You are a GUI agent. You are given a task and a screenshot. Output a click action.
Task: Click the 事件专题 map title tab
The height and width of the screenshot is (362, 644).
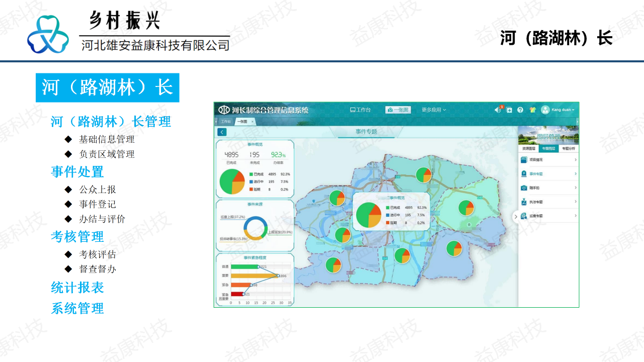coord(366,132)
